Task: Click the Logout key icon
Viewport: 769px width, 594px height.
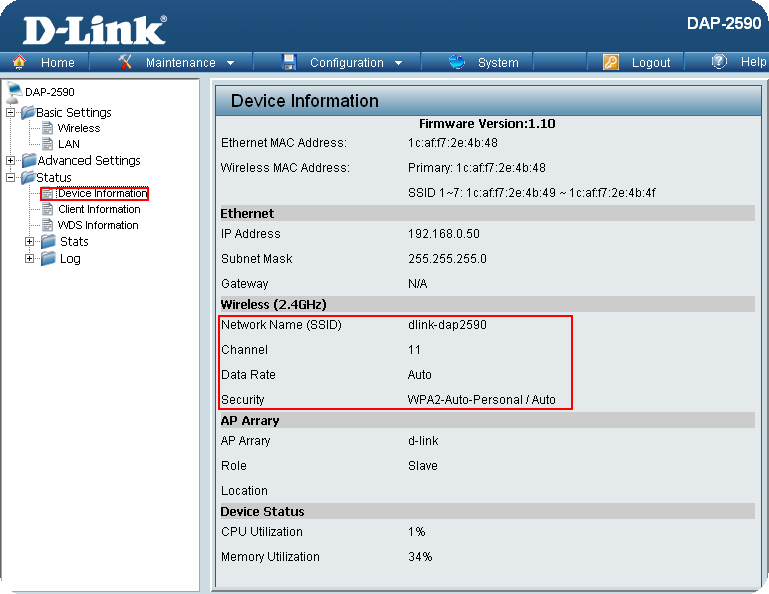Action: pyautogui.click(x=611, y=62)
